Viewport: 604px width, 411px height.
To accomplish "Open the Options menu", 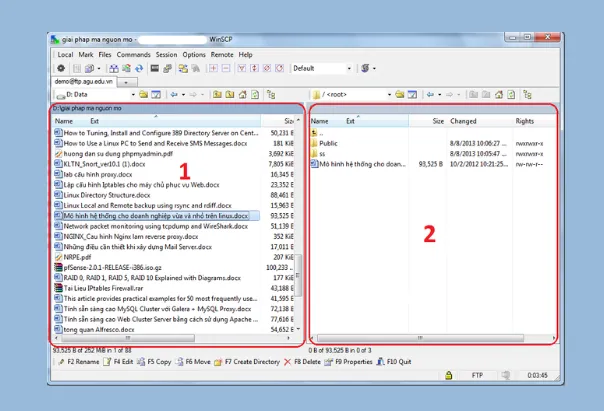I will (194, 55).
